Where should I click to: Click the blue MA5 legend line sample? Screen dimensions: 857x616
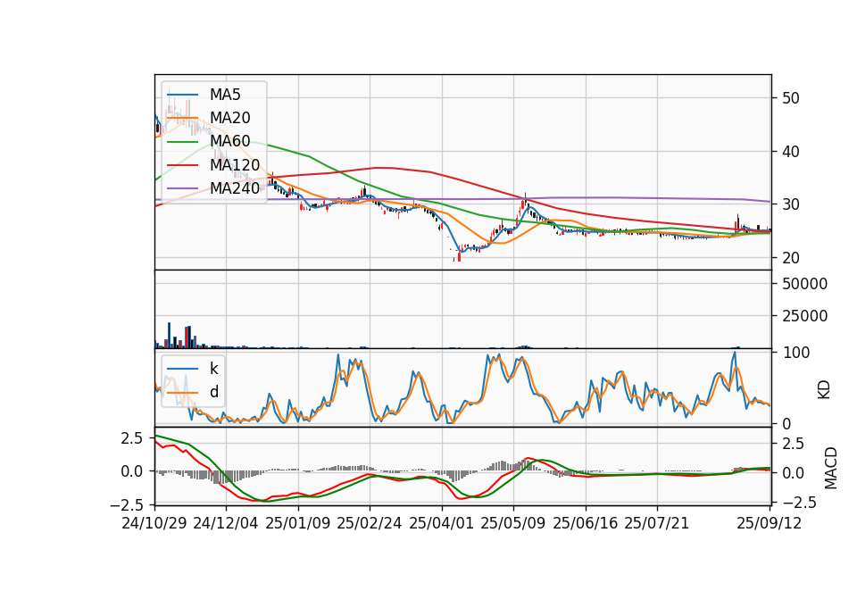pyautogui.click(x=182, y=95)
